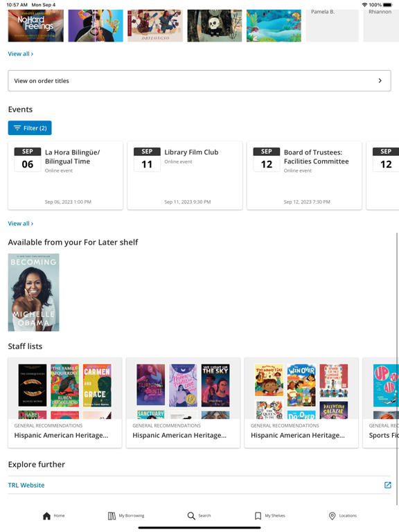This screenshot has height=532, width=399.
Task: Tap battery indicator in status bar
Action: (x=387, y=5)
